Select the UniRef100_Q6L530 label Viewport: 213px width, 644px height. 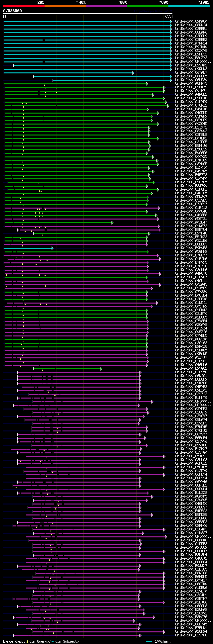coord(191,80)
